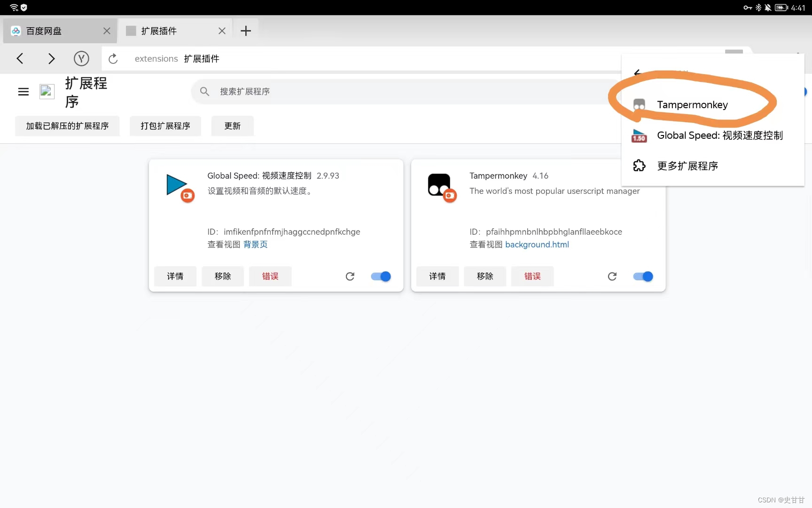812x508 pixels.
Task: View 错误 for Global Speed
Action: click(270, 277)
